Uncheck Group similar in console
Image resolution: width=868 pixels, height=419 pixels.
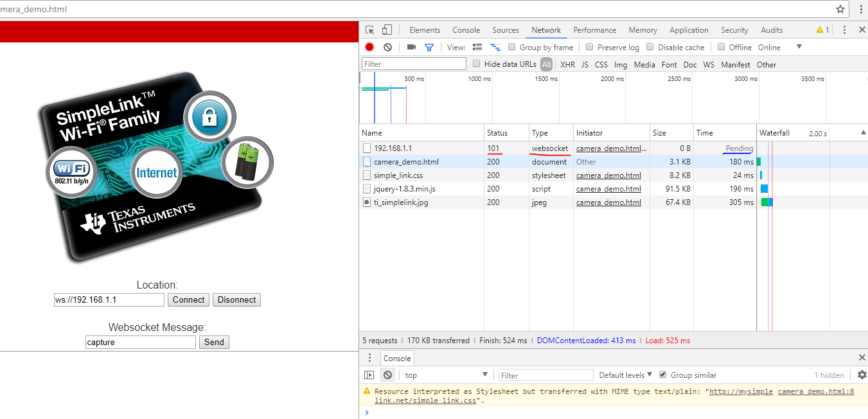[x=663, y=375]
